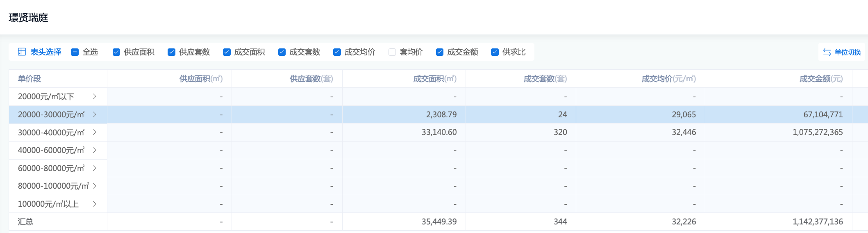Click the 表头选择 label

45,52
